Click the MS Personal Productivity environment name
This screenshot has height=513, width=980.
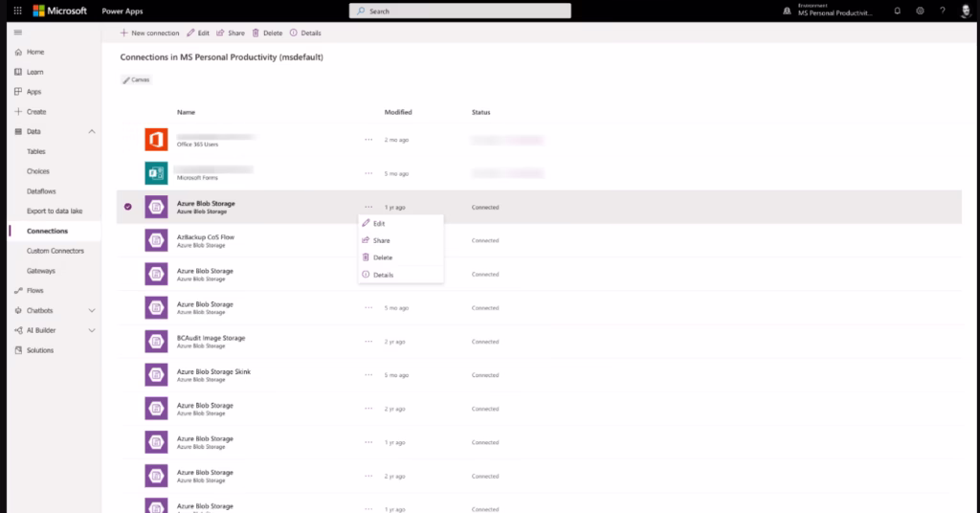835,13
